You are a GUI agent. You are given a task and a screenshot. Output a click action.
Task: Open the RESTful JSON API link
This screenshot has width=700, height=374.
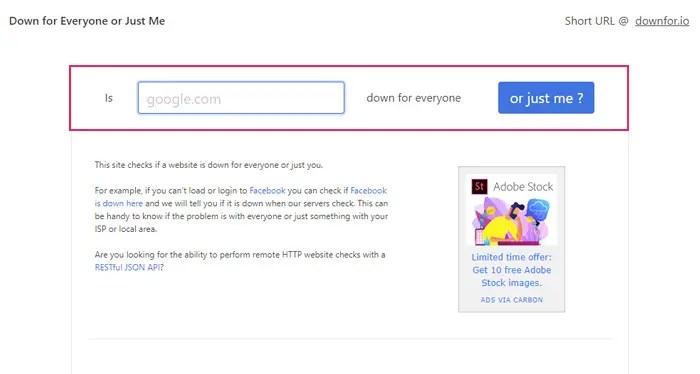click(127, 267)
